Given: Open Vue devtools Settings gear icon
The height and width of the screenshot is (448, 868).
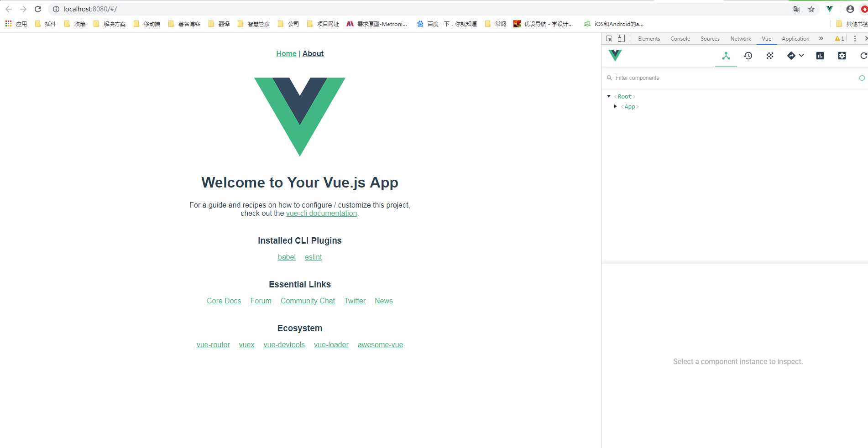Looking at the screenshot, I should (x=842, y=56).
